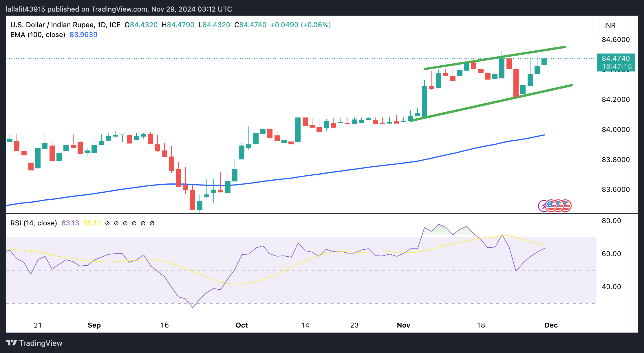Click the green 84.4740 current price label
The image size is (644, 353).
tap(616, 58)
